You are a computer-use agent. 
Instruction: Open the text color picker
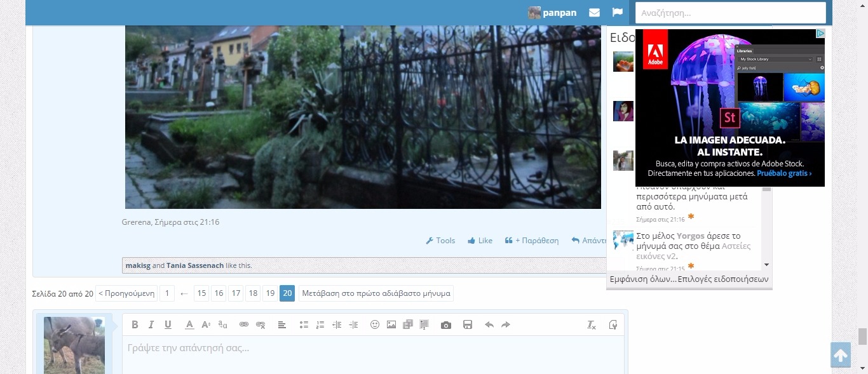tap(189, 324)
